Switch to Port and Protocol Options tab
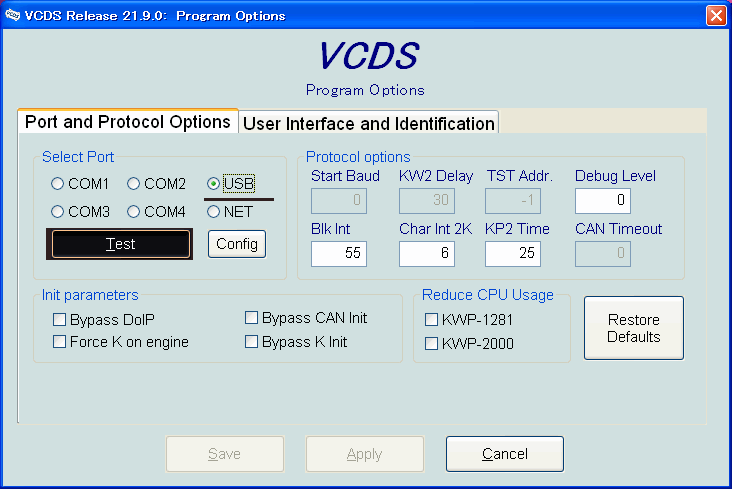The height and width of the screenshot is (489, 732). 128,121
